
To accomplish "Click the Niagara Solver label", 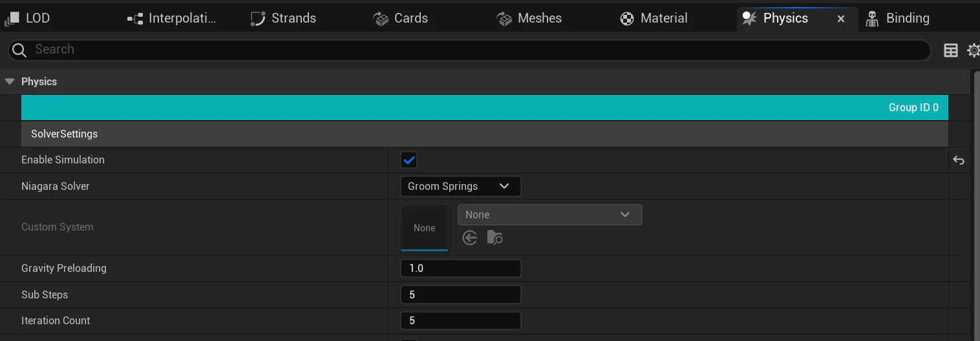I will coord(56,186).
